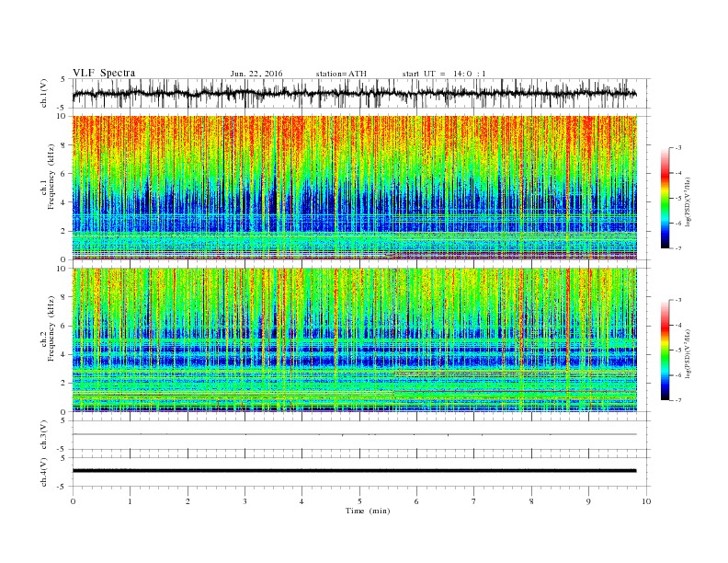Click time tick label '0' on x-axis
Image resolution: width=728 pixels, height=563 pixels.
(73, 501)
